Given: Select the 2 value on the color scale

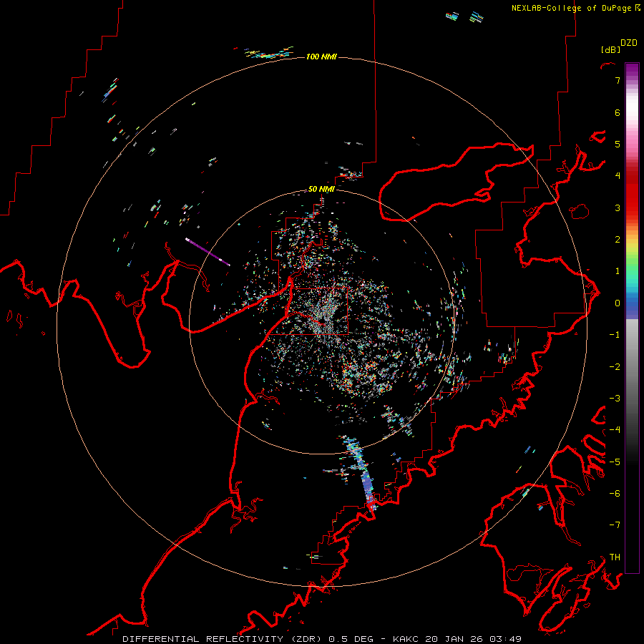Looking at the screenshot, I should point(618,240).
